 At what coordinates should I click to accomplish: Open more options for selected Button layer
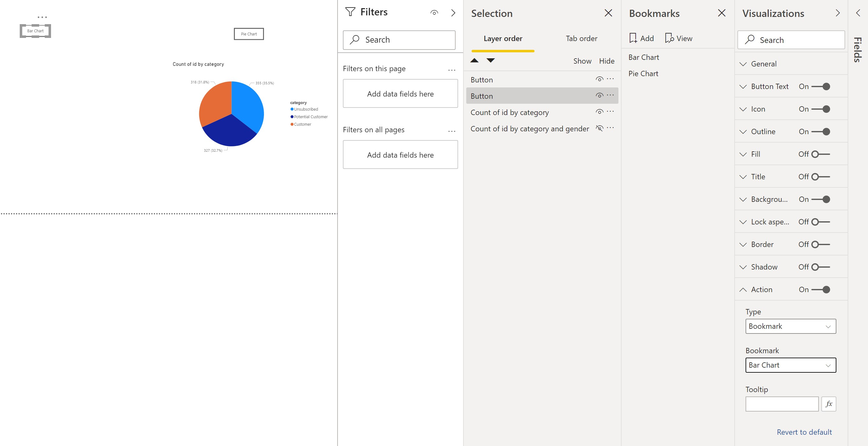[610, 95]
